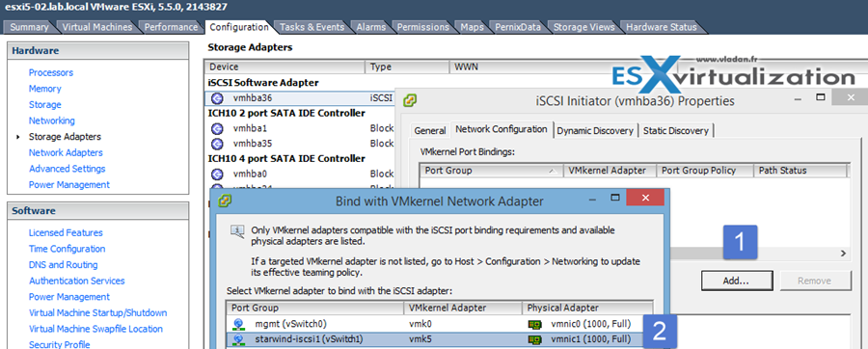This screenshot has width=868, height=349.
Task: Click the Remove button for port bindings
Action: [814, 281]
